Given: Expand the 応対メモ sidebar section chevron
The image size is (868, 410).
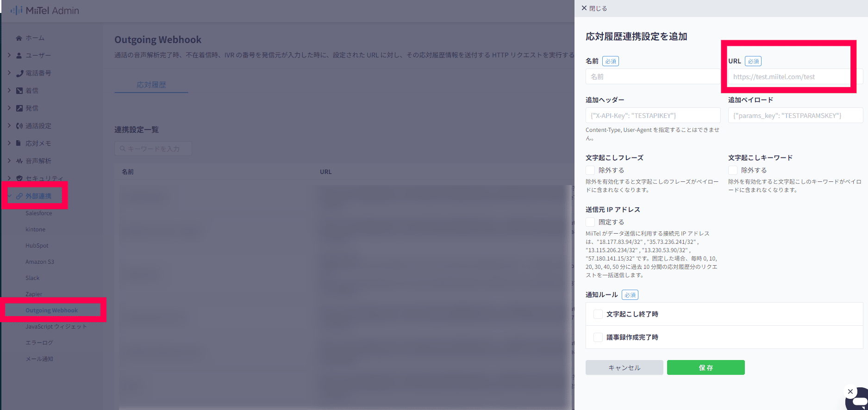Looking at the screenshot, I should (x=9, y=143).
